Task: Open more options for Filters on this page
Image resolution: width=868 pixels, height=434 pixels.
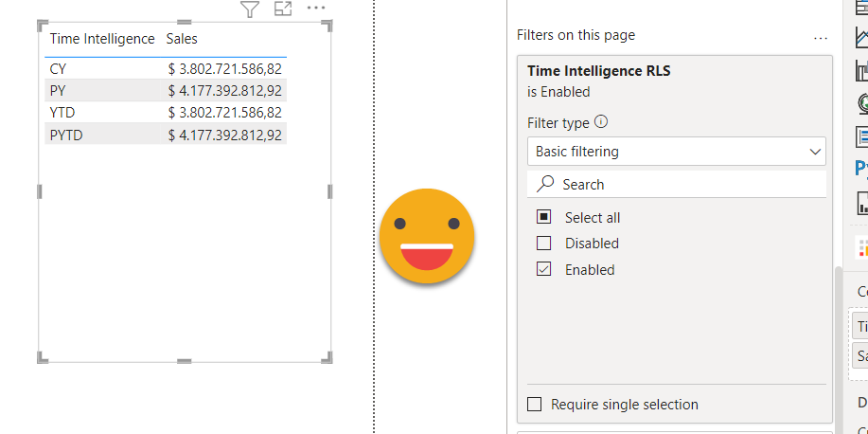Action: pos(821,39)
